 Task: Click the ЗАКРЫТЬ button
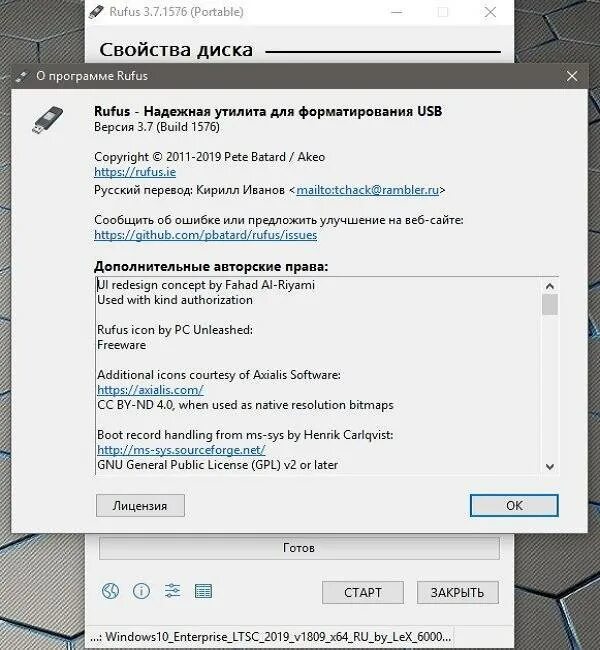tap(457, 592)
